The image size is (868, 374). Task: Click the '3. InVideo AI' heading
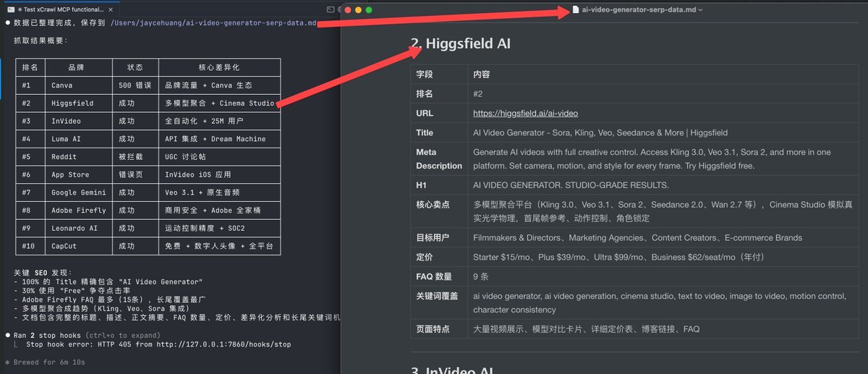coord(451,370)
